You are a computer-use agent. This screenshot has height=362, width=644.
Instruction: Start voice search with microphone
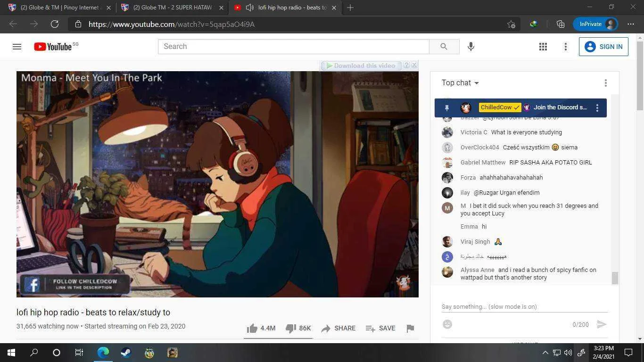[x=471, y=46]
